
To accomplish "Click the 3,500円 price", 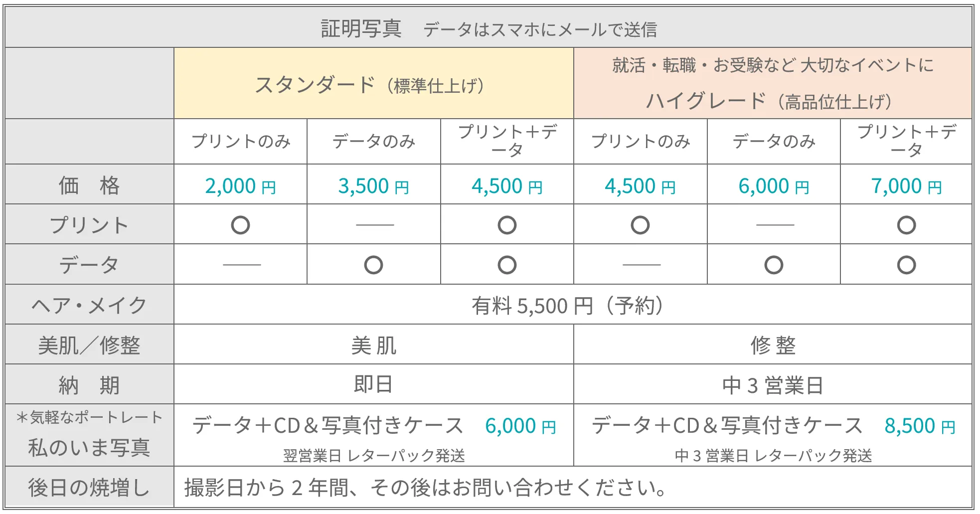I will pos(373,186).
